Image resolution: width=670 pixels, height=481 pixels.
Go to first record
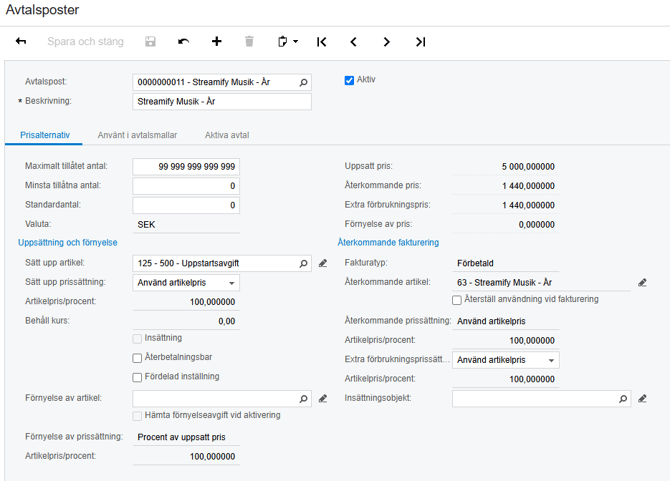322,42
